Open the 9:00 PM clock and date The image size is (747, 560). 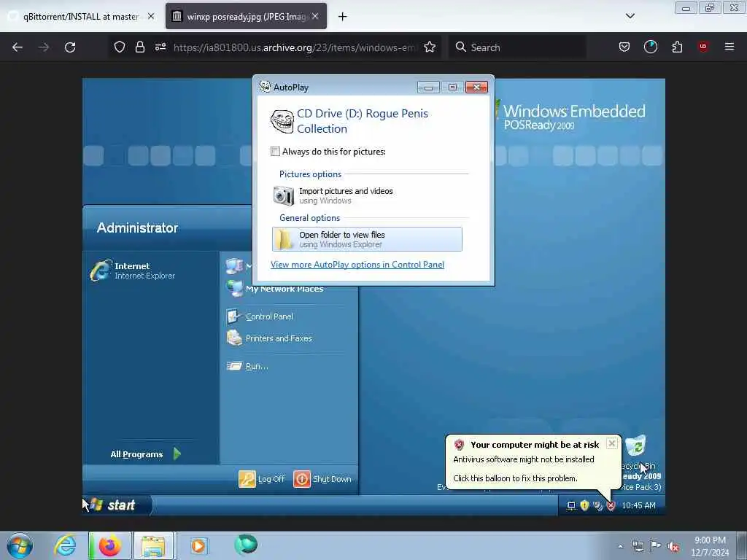[710, 546]
